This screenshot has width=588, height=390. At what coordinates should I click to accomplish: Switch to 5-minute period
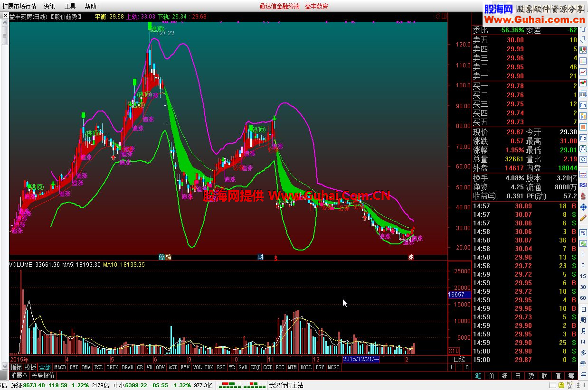click(583, 266)
